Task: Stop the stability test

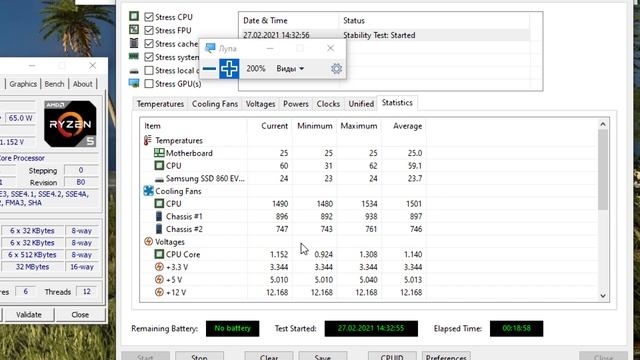Action: pos(199,356)
